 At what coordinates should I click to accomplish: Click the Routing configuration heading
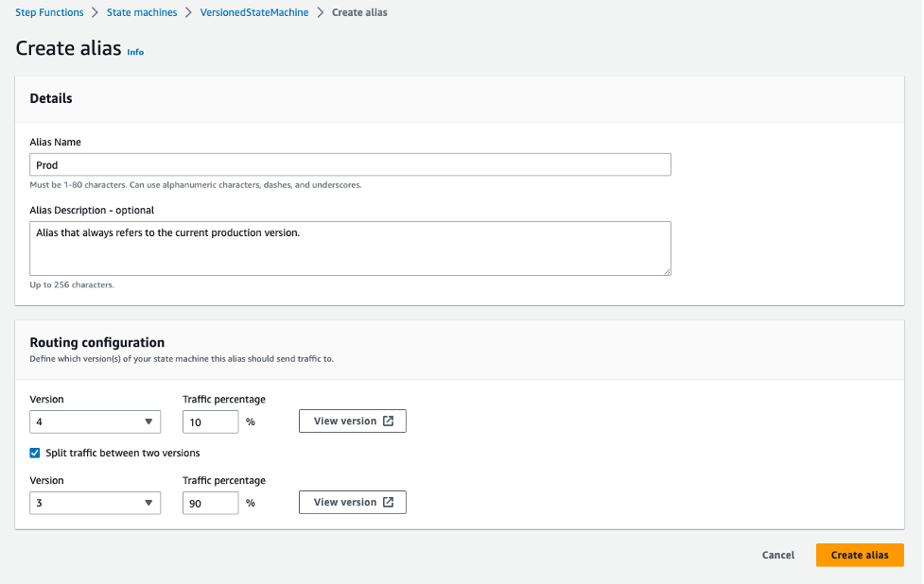click(x=97, y=343)
